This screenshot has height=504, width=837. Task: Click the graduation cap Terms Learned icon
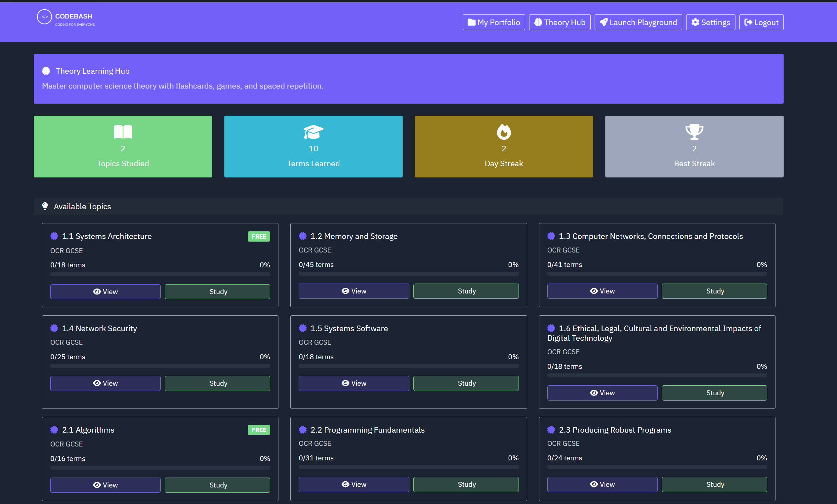point(313,132)
